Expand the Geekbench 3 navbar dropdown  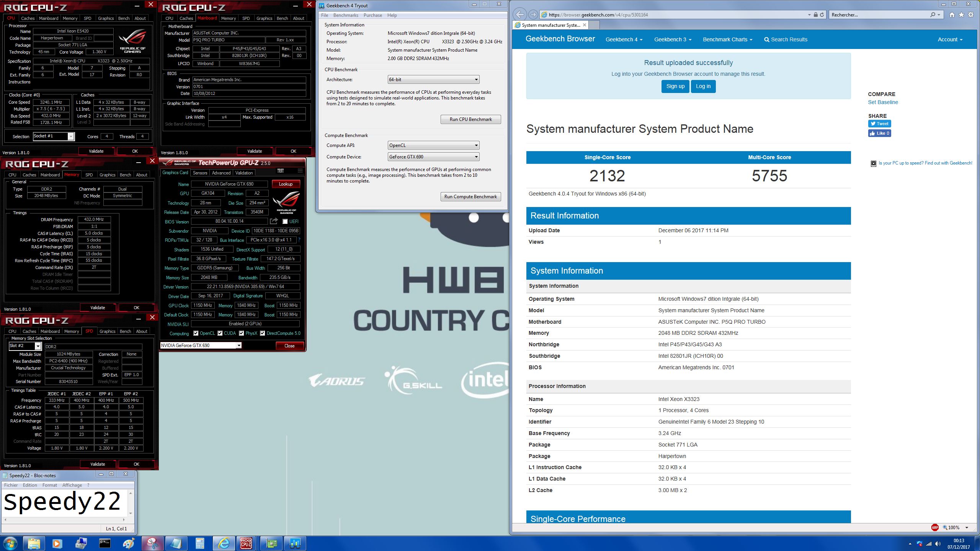[x=673, y=39]
